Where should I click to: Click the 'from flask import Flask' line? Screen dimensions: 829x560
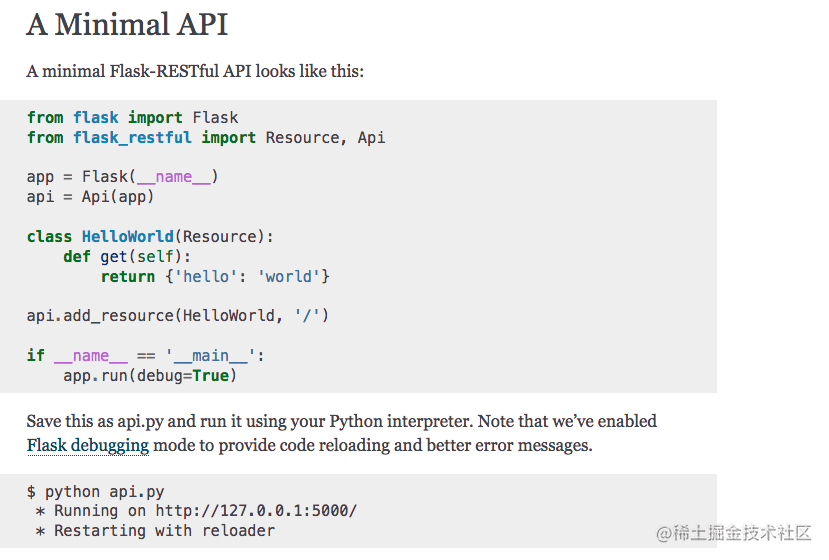coord(132,117)
